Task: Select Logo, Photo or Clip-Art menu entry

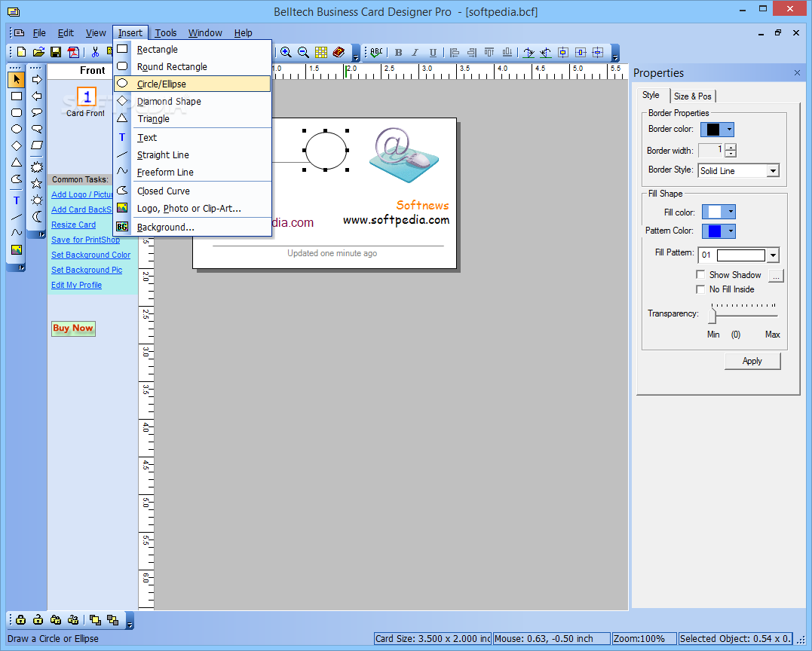Action: click(192, 209)
